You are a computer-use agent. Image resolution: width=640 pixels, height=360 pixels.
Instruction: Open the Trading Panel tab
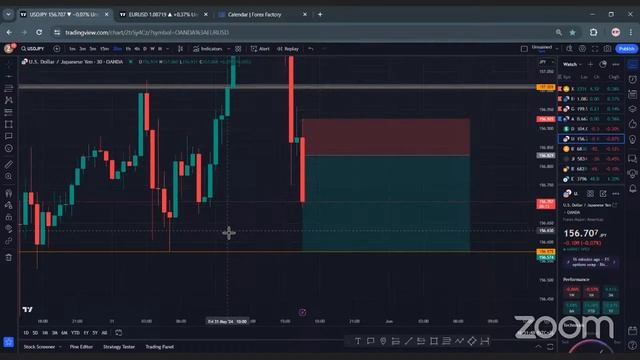[160, 347]
